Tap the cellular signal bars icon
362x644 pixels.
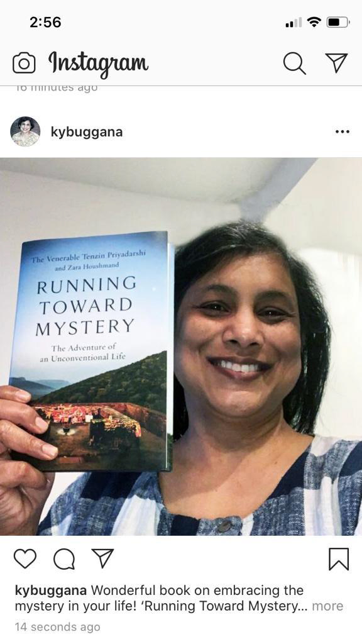point(293,23)
